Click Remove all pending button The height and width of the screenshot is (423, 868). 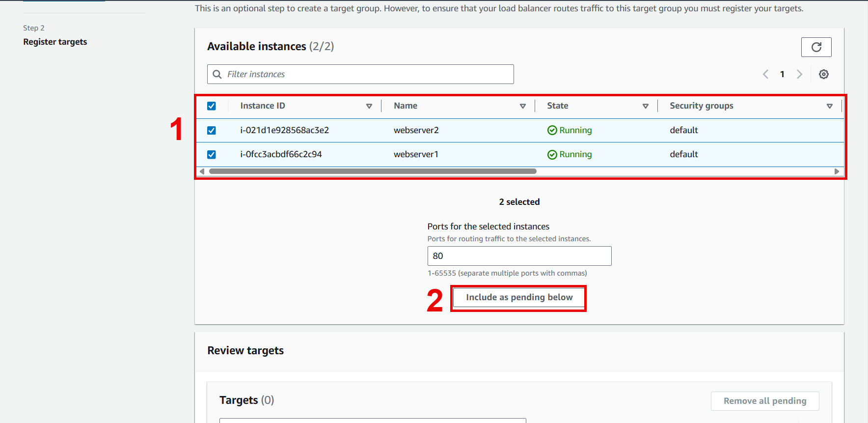tap(764, 401)
